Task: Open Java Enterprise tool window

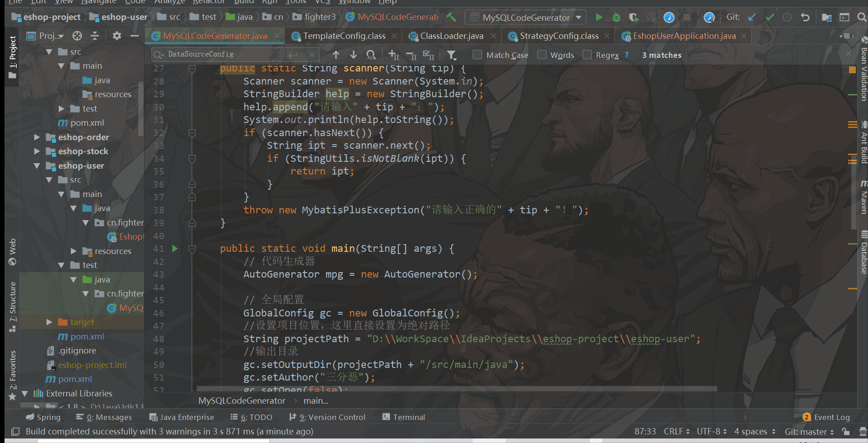Action: [x=182, y=417]
